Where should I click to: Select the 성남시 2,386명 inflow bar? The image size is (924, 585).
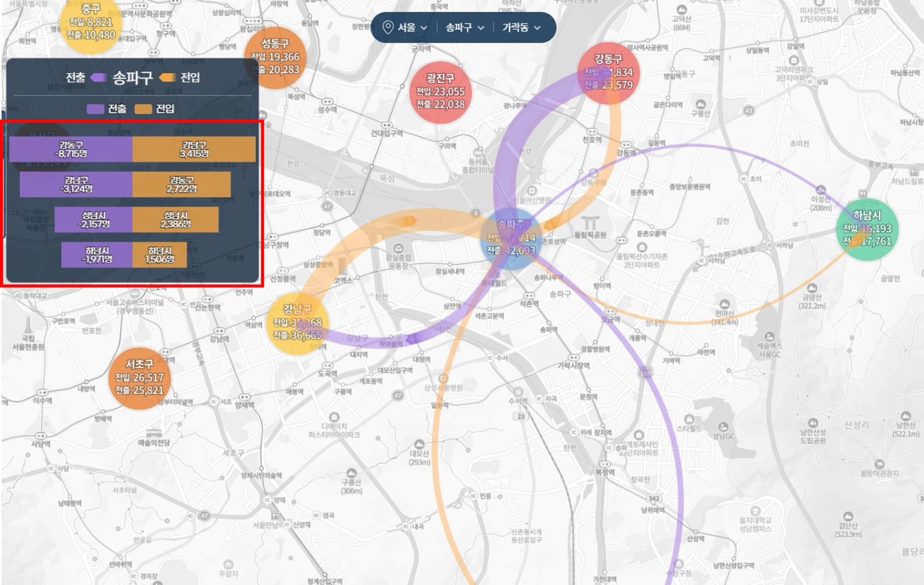[x=175, y=219]
